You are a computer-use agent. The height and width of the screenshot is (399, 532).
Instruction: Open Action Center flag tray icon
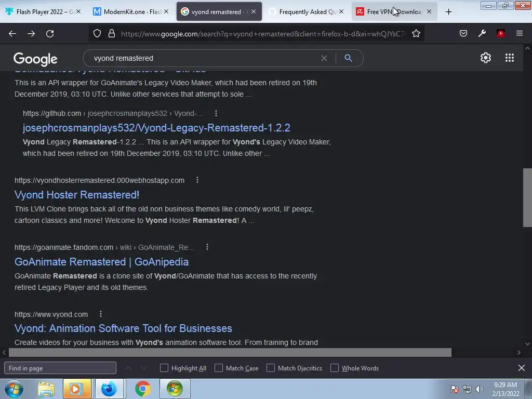click(x=455, y=389)
